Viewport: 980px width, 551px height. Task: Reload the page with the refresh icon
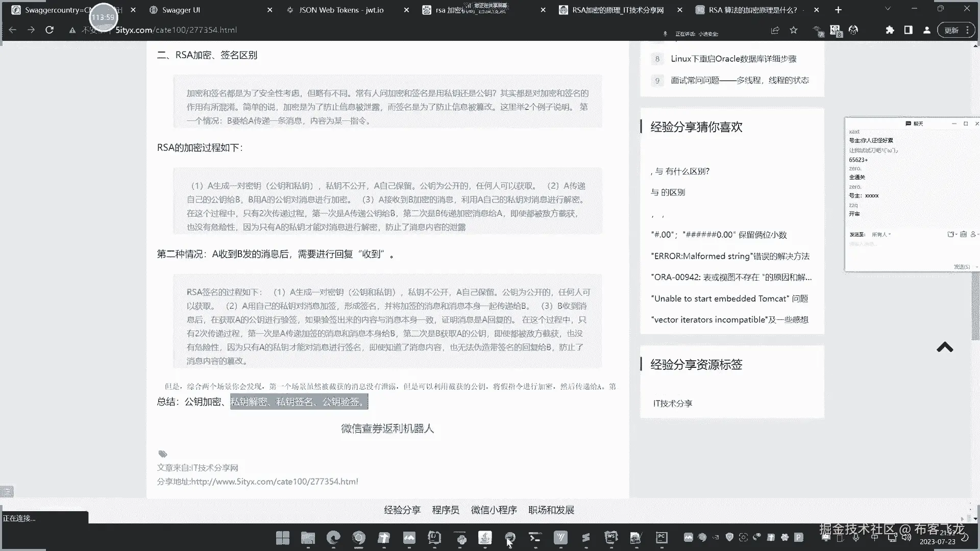pos(50,30)
